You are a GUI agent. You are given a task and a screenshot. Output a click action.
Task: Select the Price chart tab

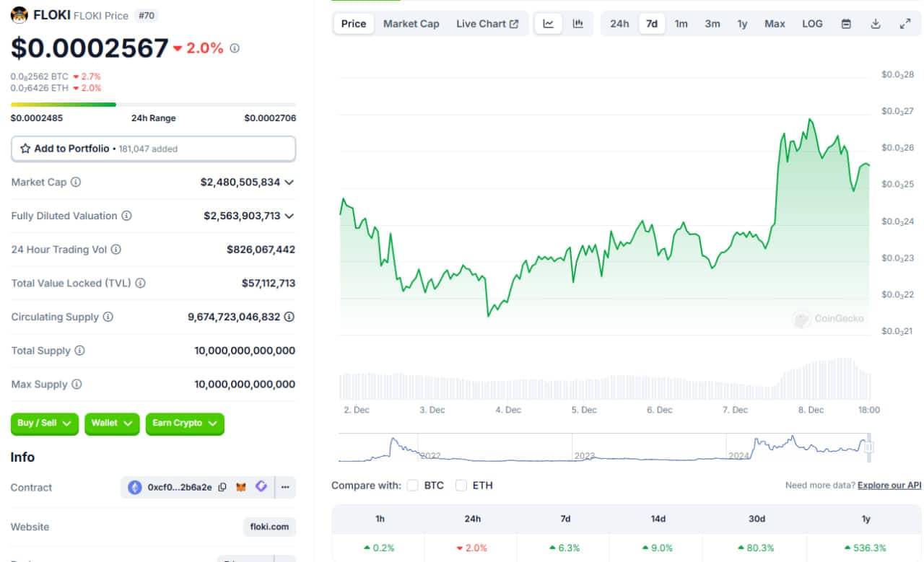click(x=354, y=24)
